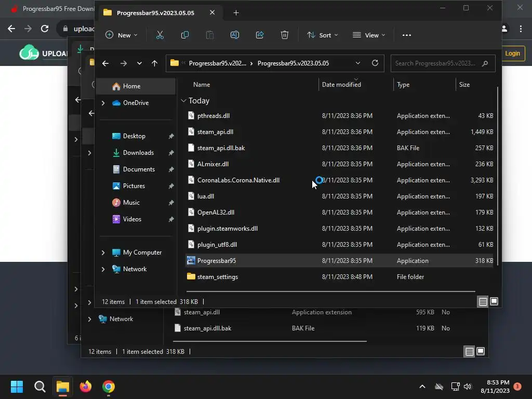This screenshot has width=532, height=399.
Task: Switch to Details view layout icon
Action: tap(483, 301)
